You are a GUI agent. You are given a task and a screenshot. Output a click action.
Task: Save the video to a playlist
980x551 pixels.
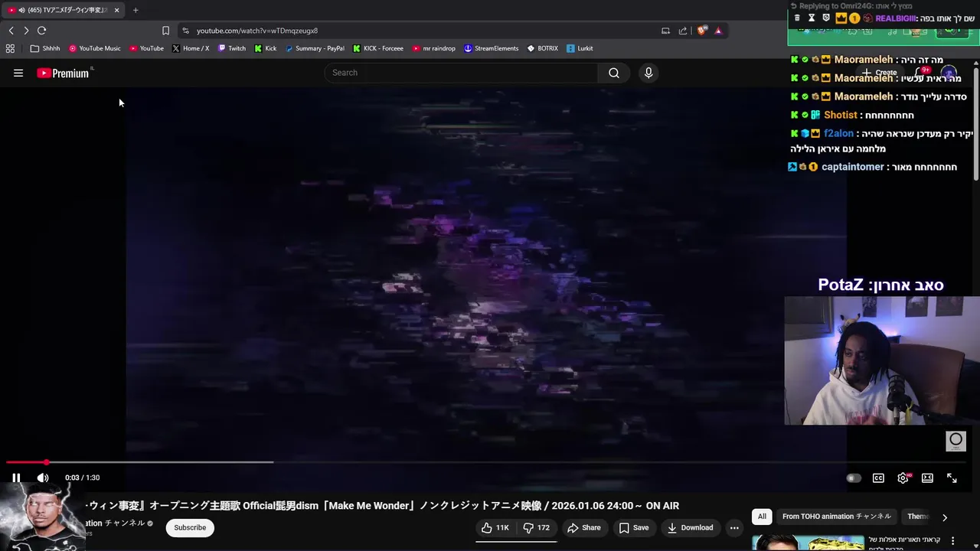pos(634,527)
